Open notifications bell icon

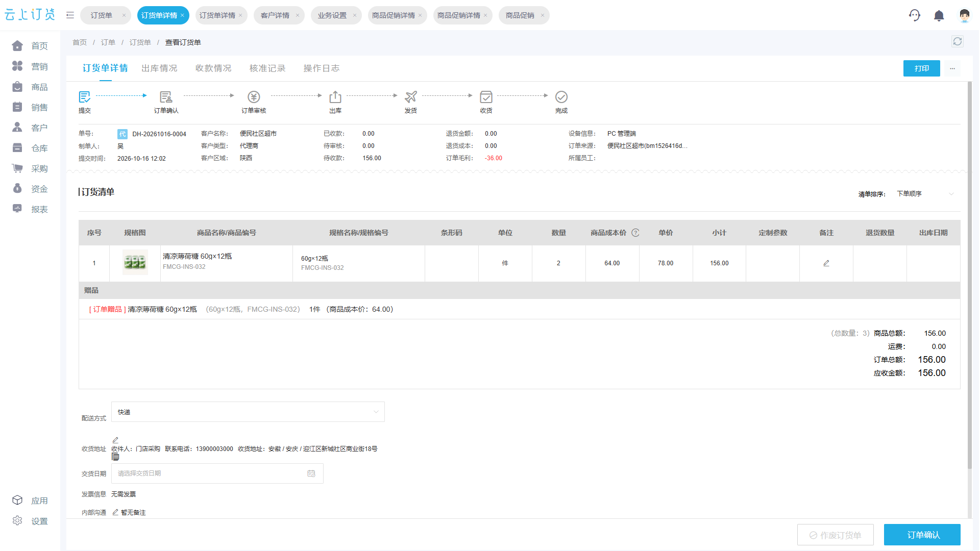tap(939, 16)
